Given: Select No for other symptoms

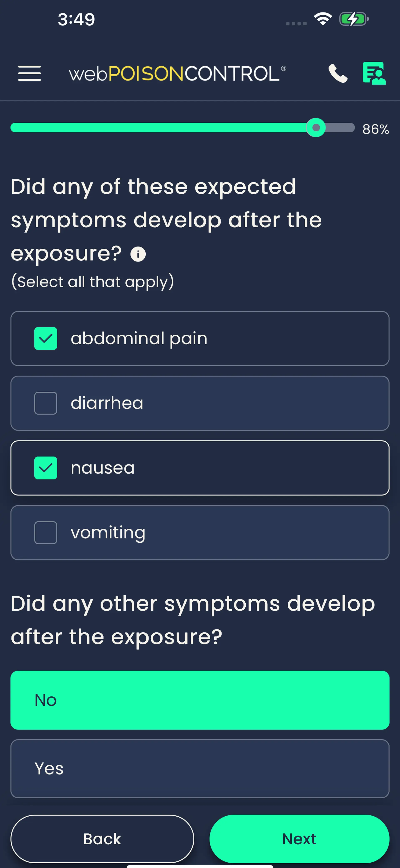Looking at the screenshot, I should click(200, 700).
